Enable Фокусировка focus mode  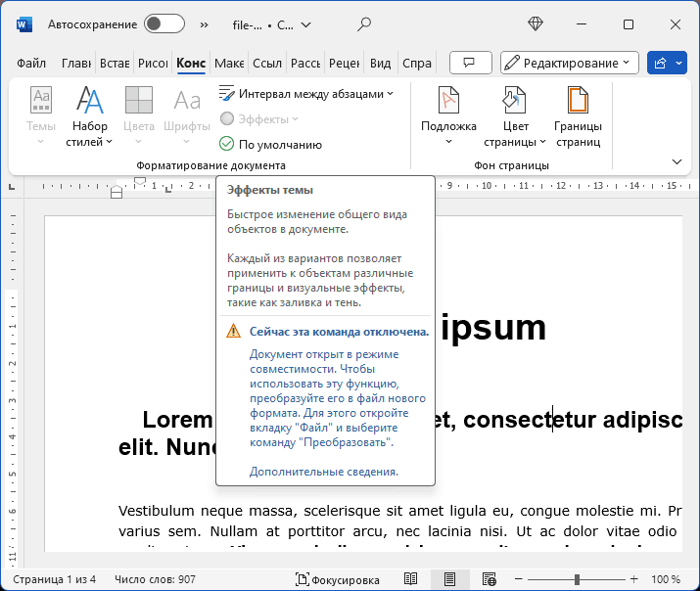[338, 580]
